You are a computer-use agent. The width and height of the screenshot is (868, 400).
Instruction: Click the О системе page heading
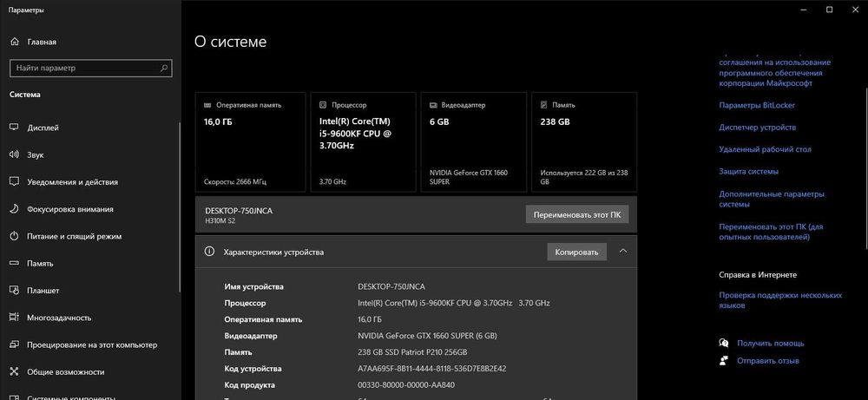230,42
